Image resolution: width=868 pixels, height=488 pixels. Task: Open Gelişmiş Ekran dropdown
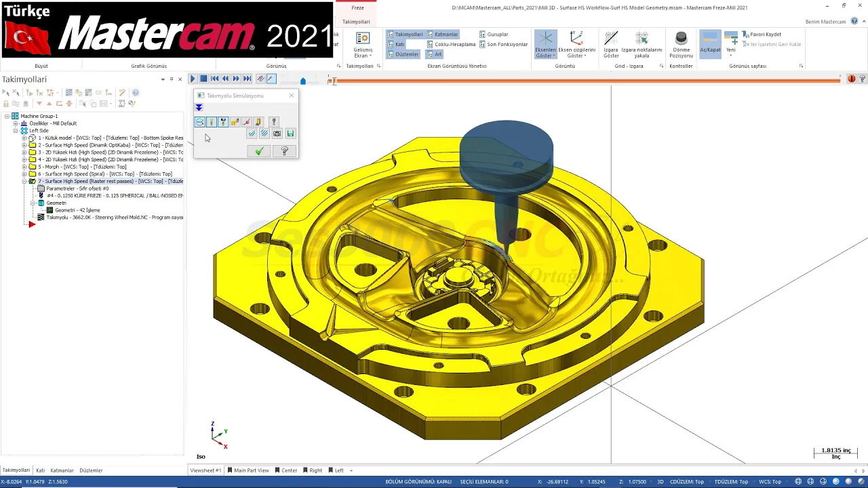click(363, 45)
